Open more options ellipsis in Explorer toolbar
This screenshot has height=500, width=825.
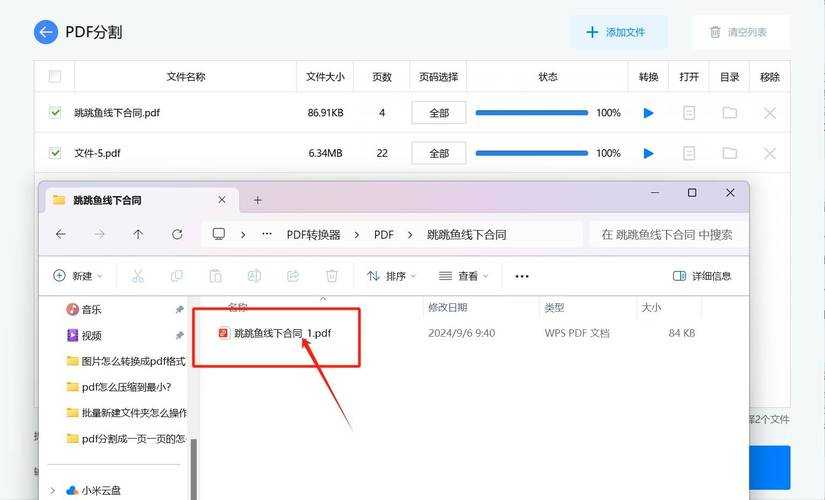(x=522, y=276)
